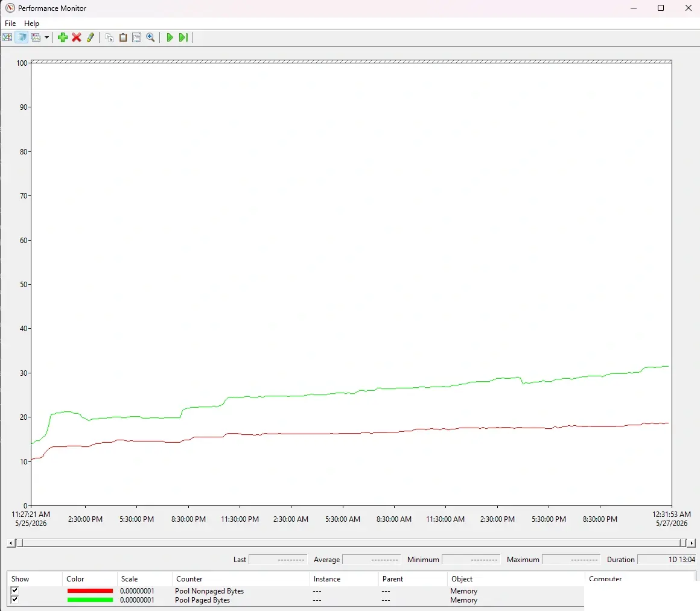Open the graph type dropdown arrow
700x611 pixels.
46,37
